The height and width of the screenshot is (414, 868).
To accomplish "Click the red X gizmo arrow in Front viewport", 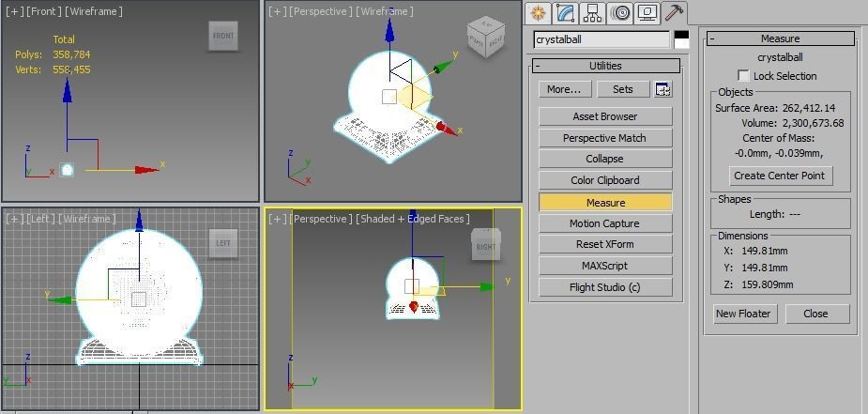I will pos(147,170).
